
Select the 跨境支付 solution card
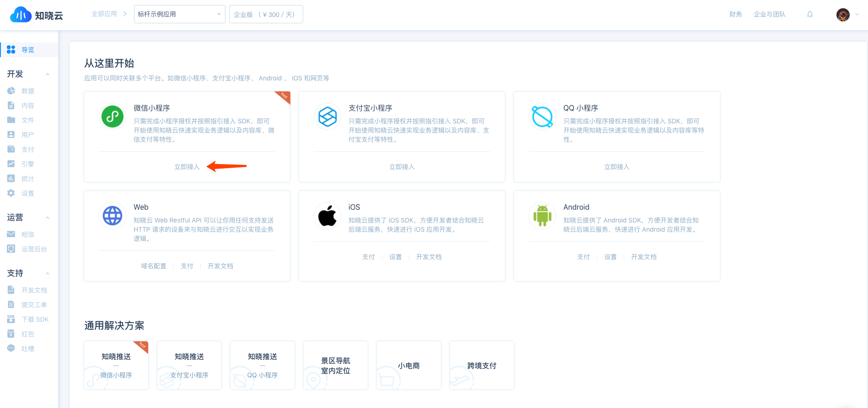[x=482, y=366]
